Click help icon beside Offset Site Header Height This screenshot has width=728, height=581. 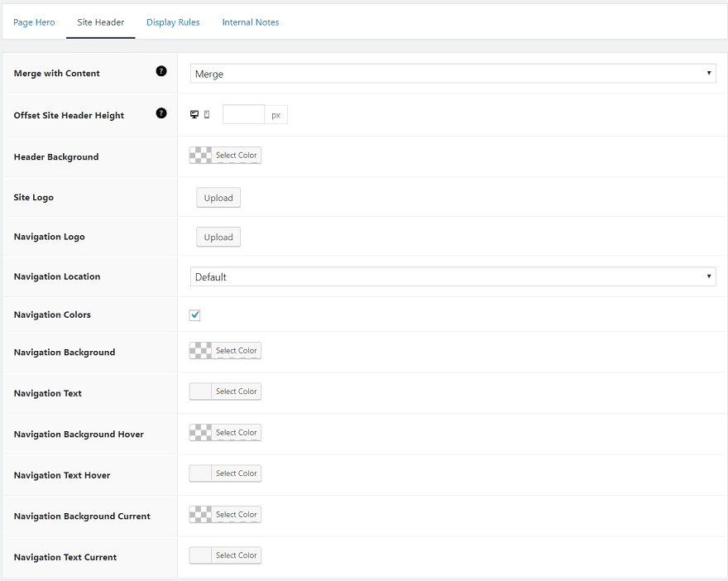click(x=161, y=113)
